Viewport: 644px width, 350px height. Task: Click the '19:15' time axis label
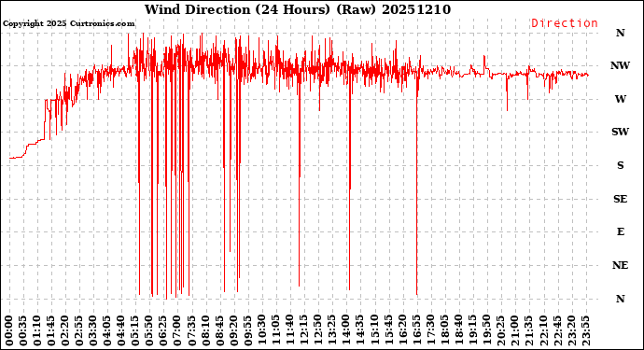472,330
